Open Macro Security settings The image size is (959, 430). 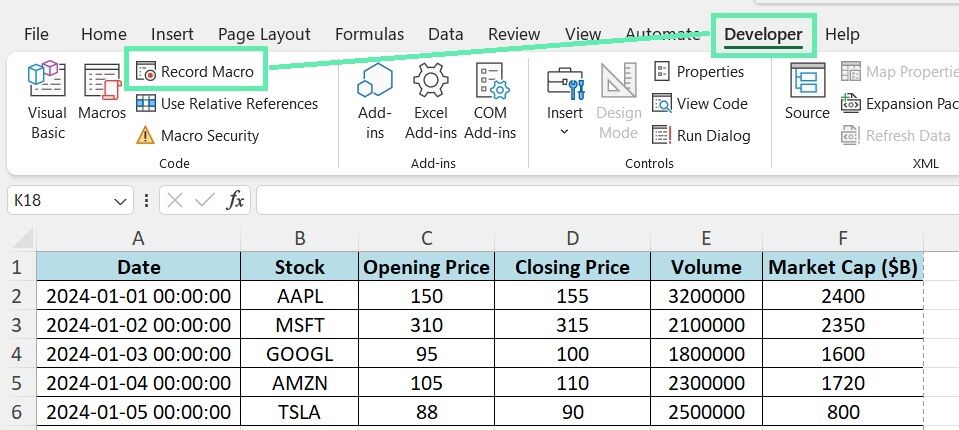[198, 136]
